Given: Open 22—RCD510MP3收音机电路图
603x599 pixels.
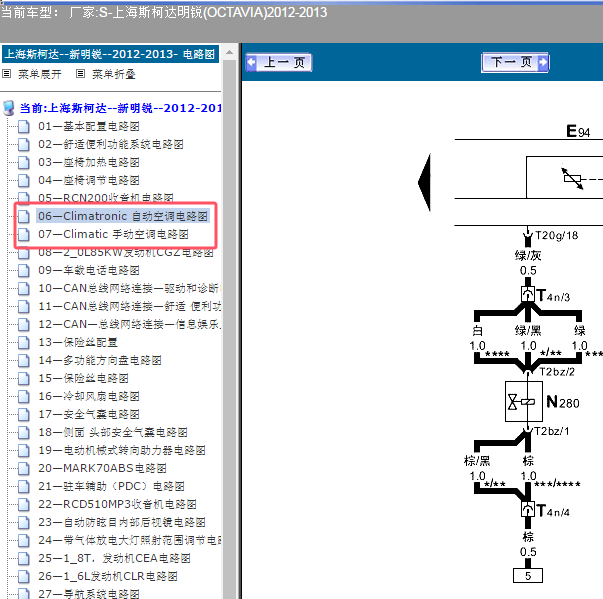Looking at the screenshot, I should (x=117, y=504).
